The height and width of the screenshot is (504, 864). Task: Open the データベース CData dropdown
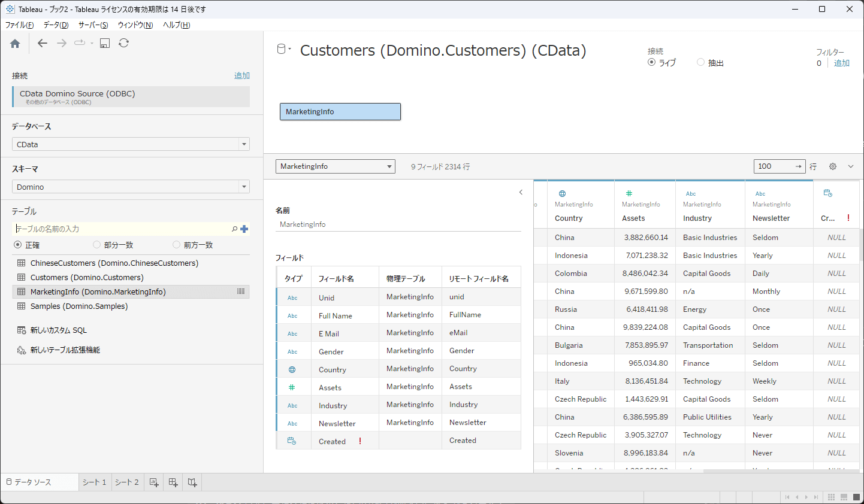(131, 144)
